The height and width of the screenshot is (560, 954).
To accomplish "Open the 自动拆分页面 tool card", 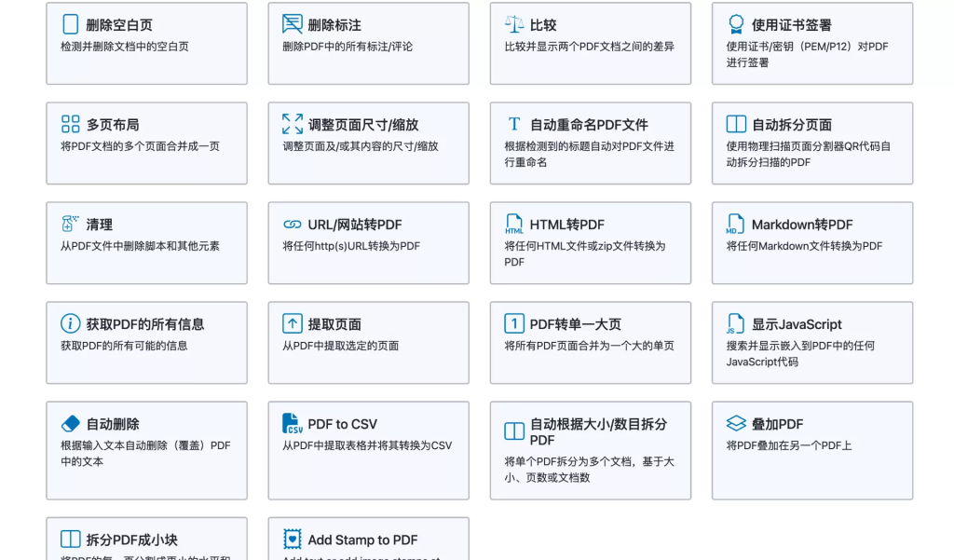I will 811,143.
